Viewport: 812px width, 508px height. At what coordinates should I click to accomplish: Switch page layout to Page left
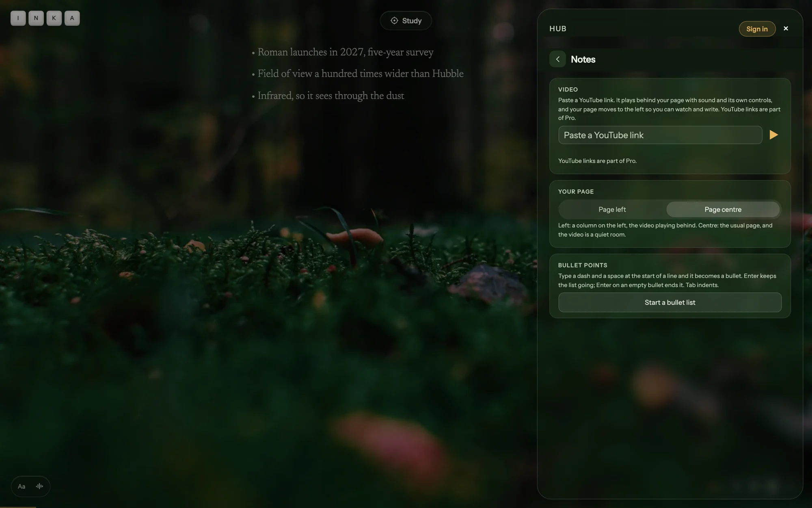[x=612, y=210]
